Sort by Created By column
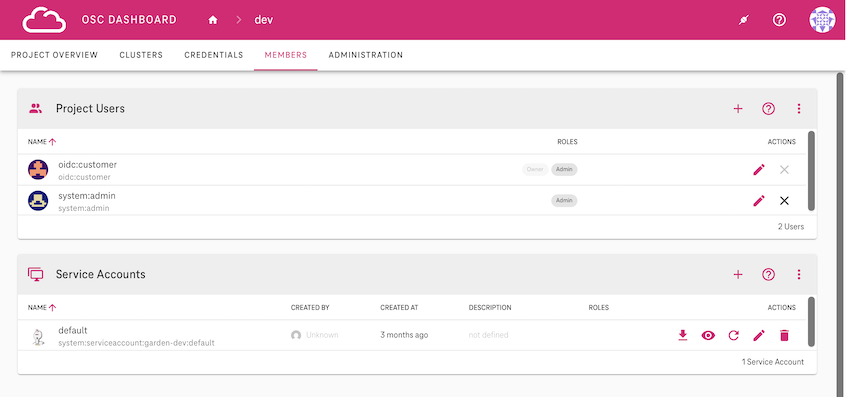846x397 pixels. (310, 307)
